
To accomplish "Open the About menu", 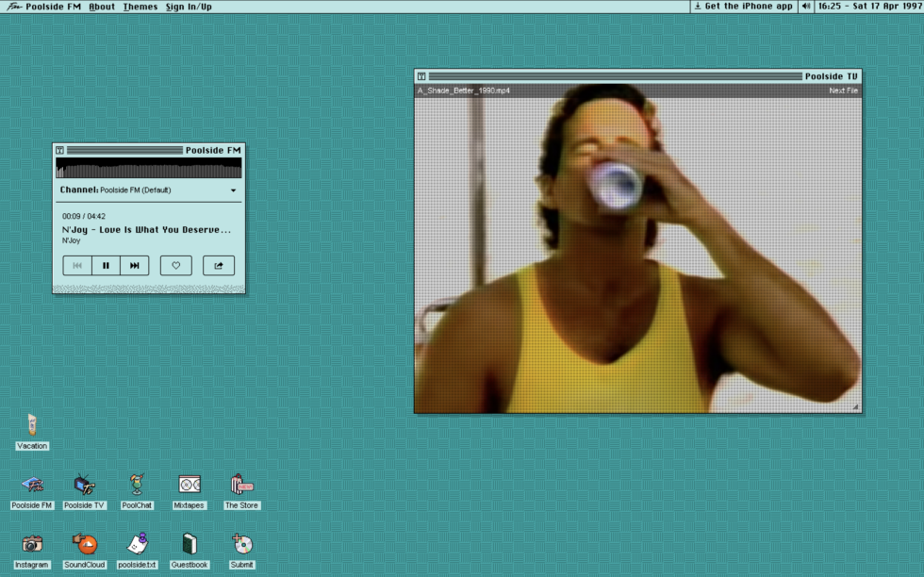I will (102, 7).
